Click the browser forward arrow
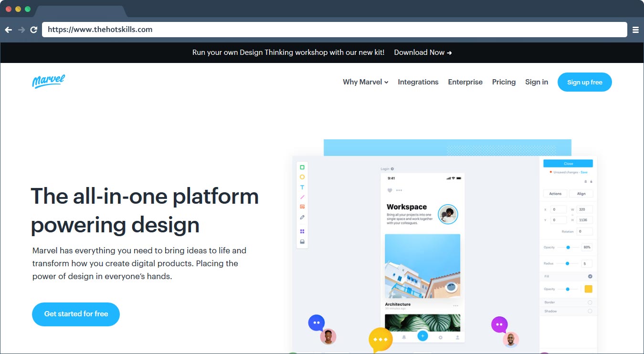Image resolution: width=644 pixels, height=354 pixels. 21,30
